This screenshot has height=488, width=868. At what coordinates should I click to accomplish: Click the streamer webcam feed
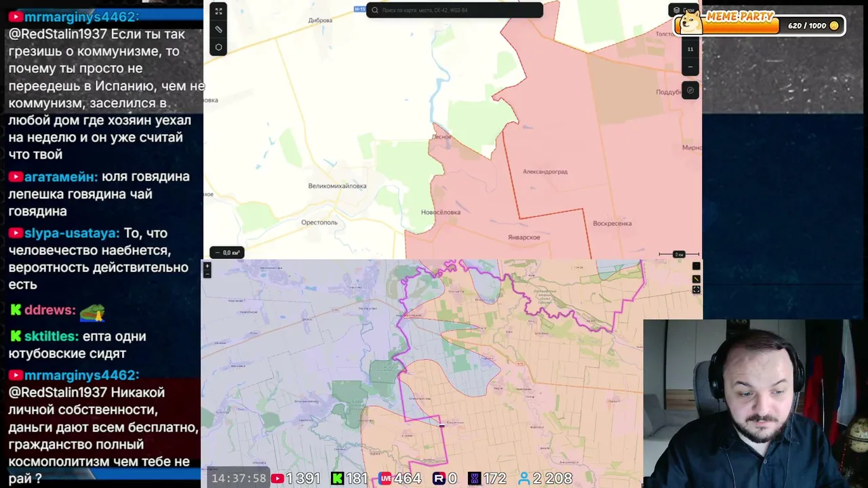point(755,403)
